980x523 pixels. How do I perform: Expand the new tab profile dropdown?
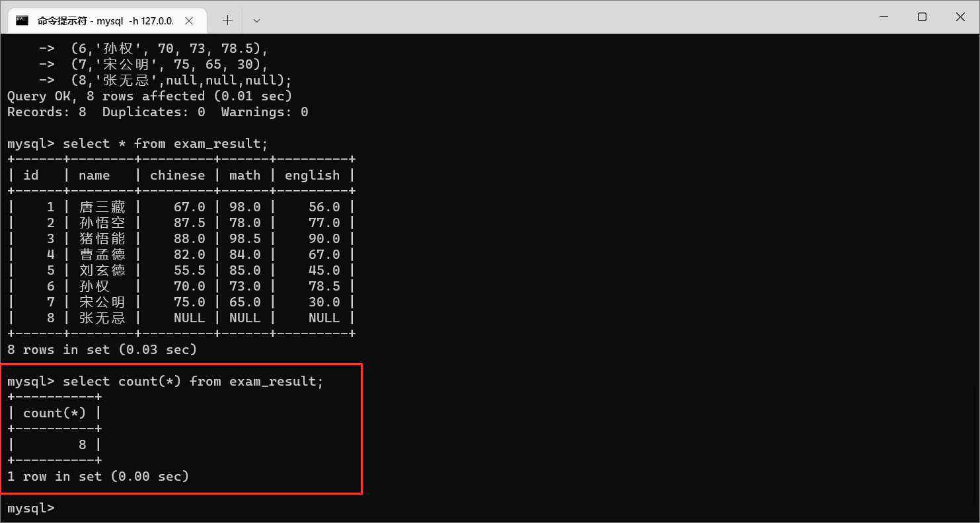[x=257, y=20]
